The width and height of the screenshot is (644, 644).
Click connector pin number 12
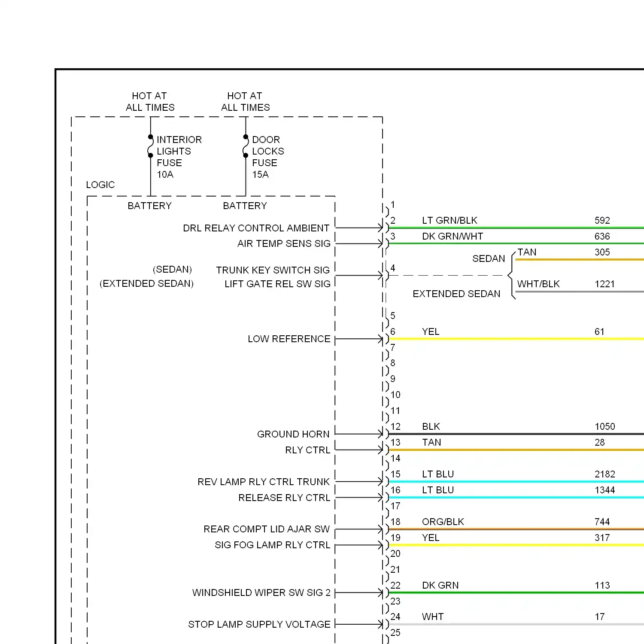point(395,426)
